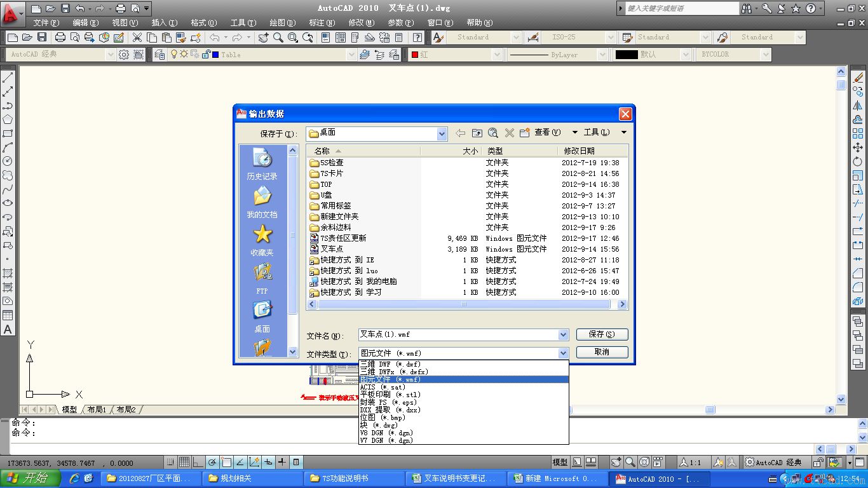Expand the AutoCAD 经典 workspace dropdown
This screenshot has width=868, height=488.
pos(111,55)
